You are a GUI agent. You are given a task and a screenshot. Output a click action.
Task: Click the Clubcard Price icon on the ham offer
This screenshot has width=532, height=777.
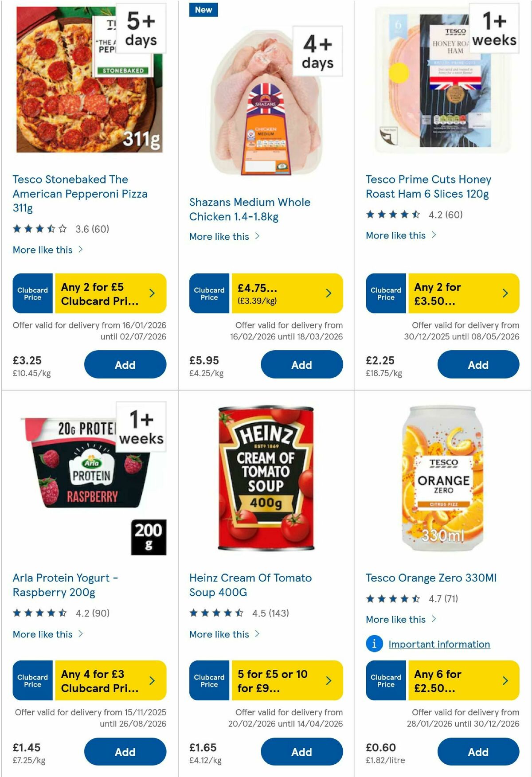tap(385, 293)
